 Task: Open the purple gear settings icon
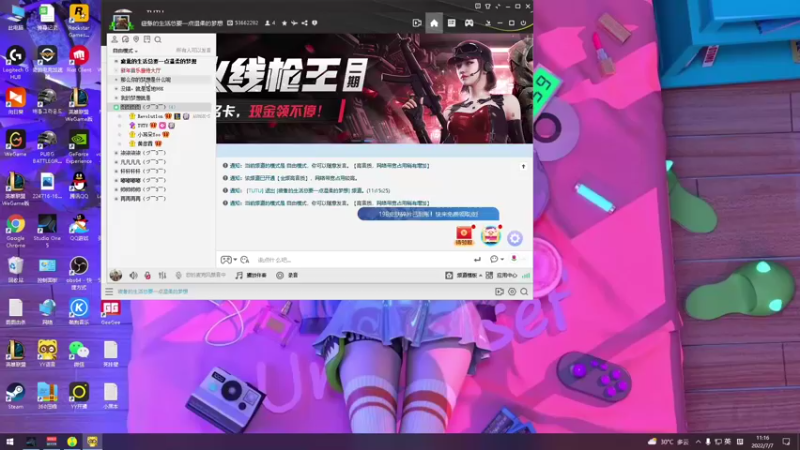[515, 238]
